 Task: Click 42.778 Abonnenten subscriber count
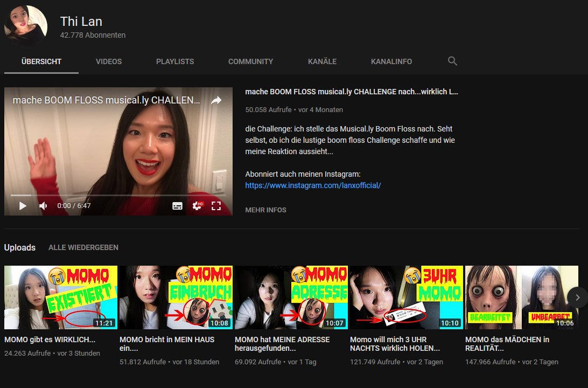tap(93, 35)
